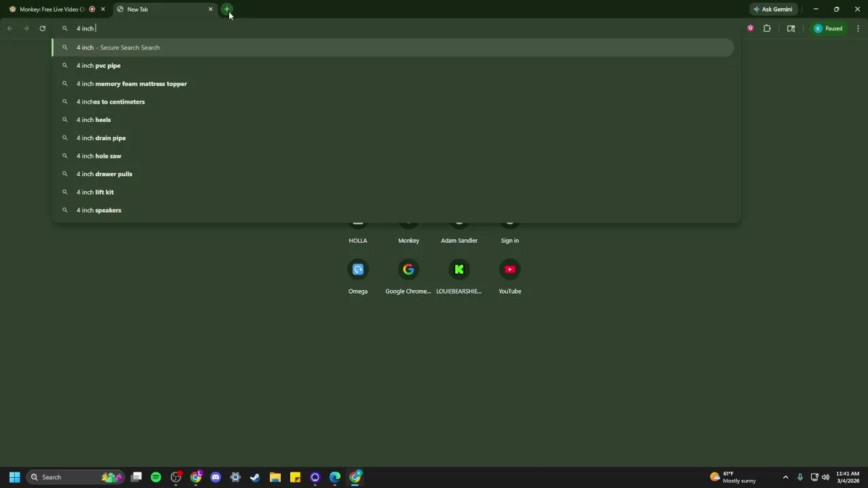
Task: Open the Chrome icon with L profile badge
Action: pyautogui.click(x=196, y=477)
